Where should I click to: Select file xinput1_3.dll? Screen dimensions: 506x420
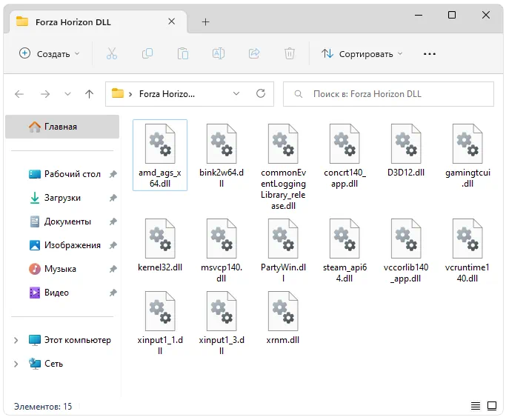(222, 322)
